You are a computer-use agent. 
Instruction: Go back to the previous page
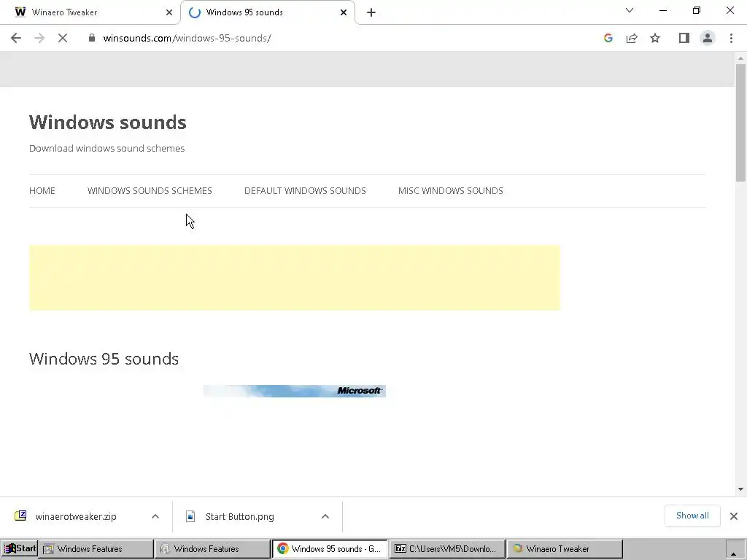pyautogui.click(x=16, y=38)
